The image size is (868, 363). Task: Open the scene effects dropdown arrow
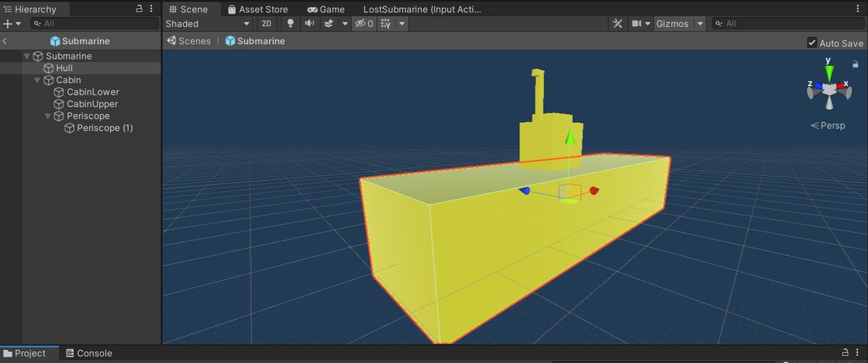tap(344, 24)
